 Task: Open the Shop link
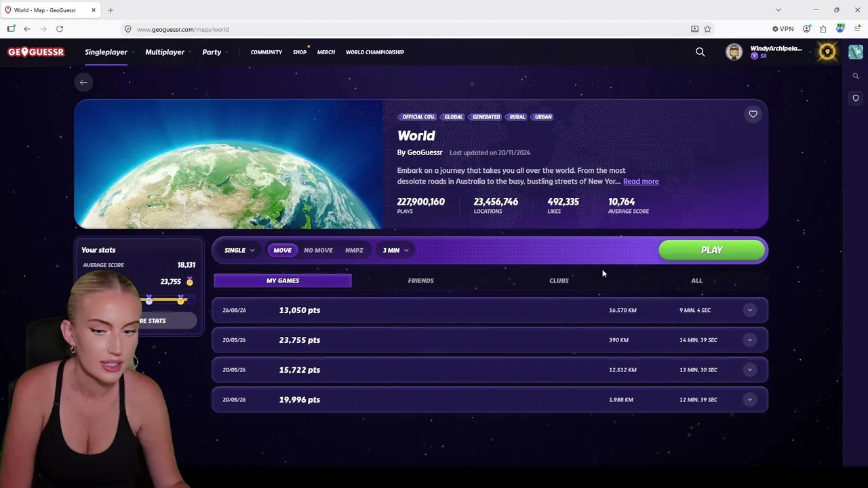pyautogui.click(x=300, y=52)
